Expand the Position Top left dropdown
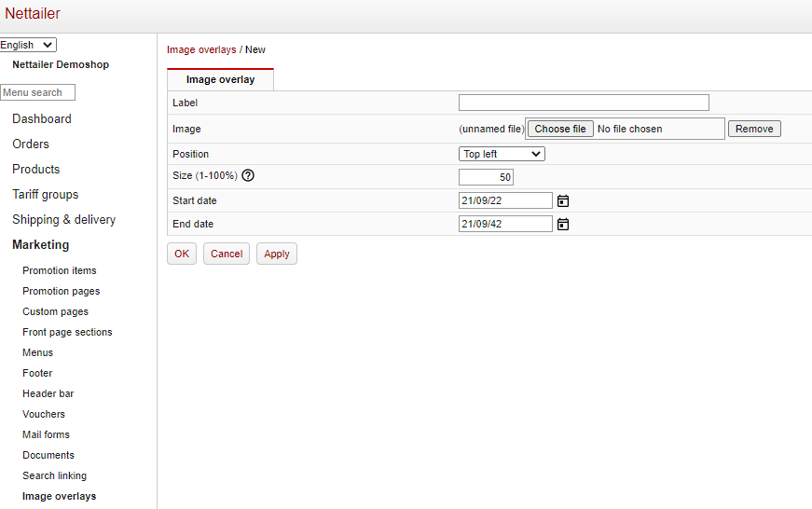 coord(502,154)
